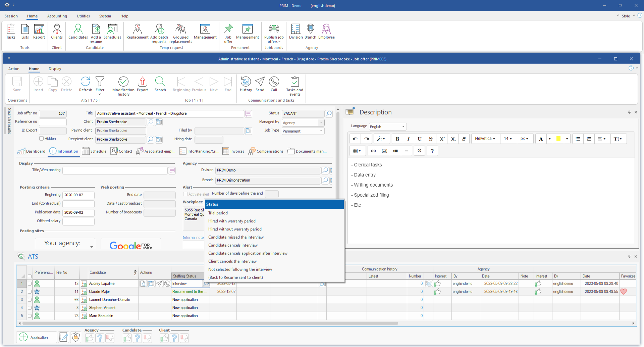Click the Call icon in Communications
Screen dimensions: 644x347
pos(274,85)
